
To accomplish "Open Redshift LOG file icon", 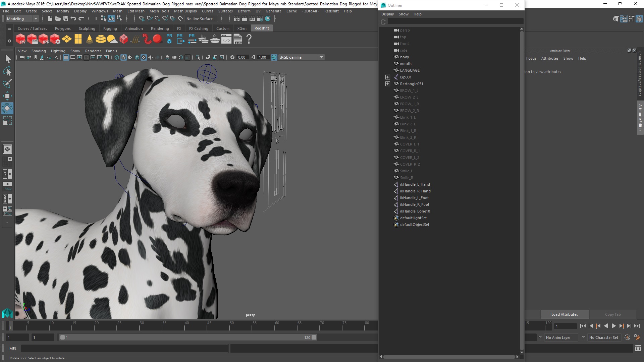I will pos(238,39).
